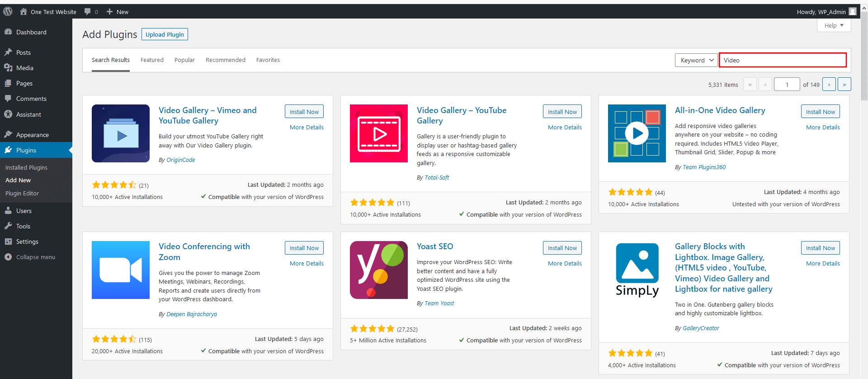The height and width of the screenshot is (379, 868).
Task: Go to the next results page
Action: coord(829,85)
